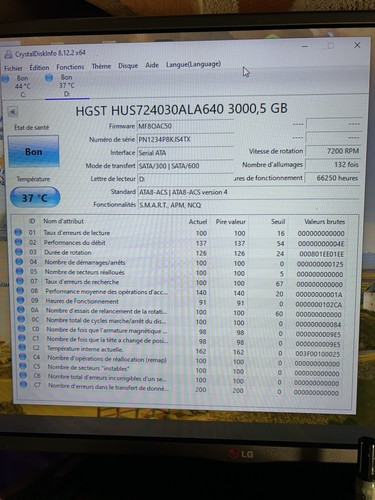375x500 pixels.
Task: Open the Fichier menu
Action: [13, 68]
